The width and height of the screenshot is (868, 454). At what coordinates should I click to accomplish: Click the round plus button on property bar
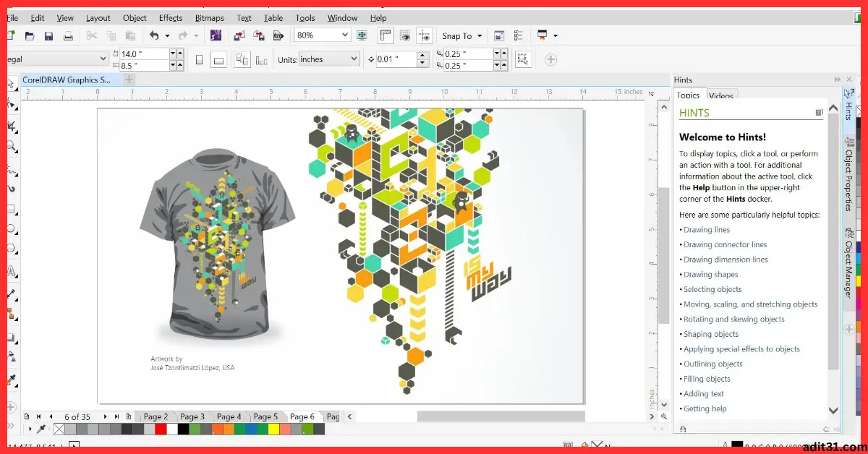(x=550, y=59)
